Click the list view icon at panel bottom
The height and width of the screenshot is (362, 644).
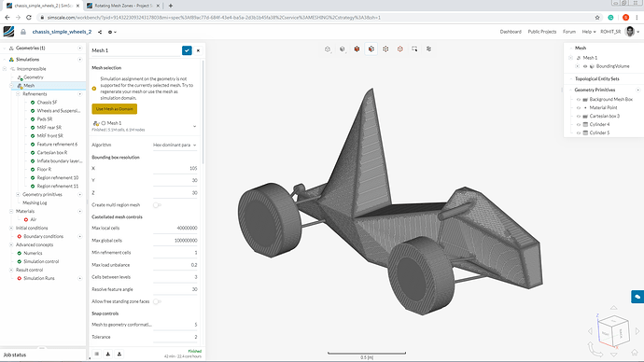tap(96, 354)
